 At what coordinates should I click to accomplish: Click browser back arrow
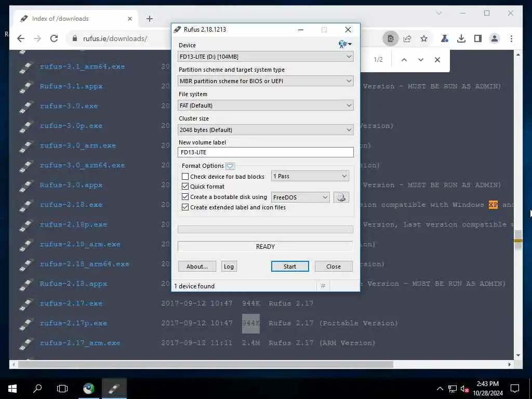tap(21, 38)
